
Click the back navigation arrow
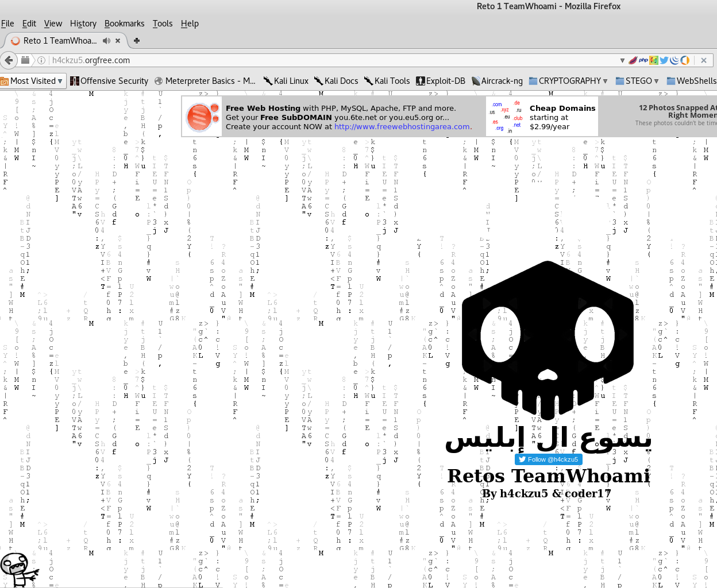(x=9, y=60)
